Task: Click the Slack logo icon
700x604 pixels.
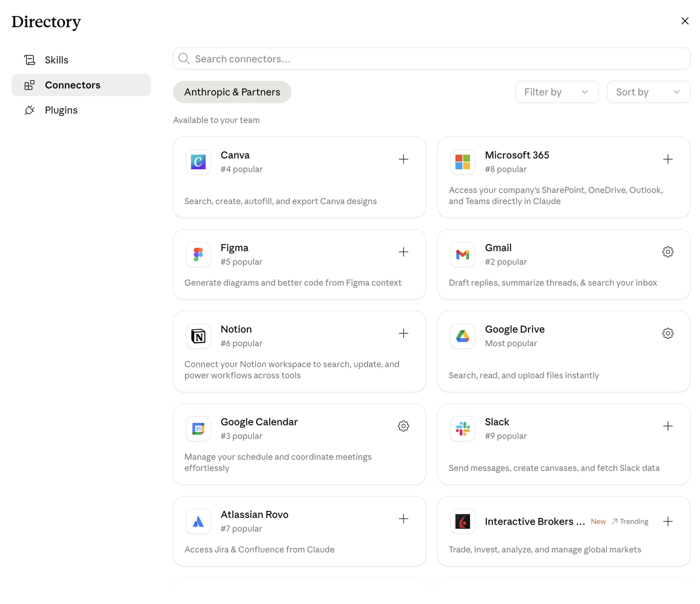Action: point(462,429)
